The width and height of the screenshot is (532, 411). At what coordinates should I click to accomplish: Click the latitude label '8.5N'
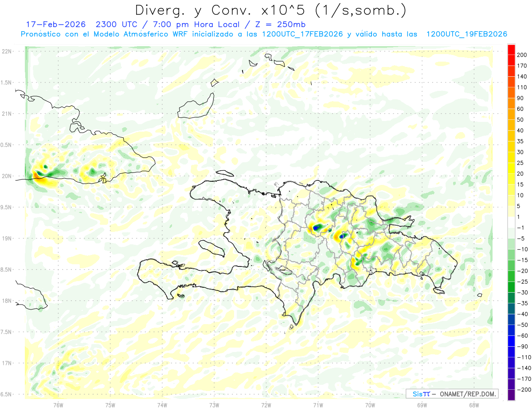(x=6, y=270)
